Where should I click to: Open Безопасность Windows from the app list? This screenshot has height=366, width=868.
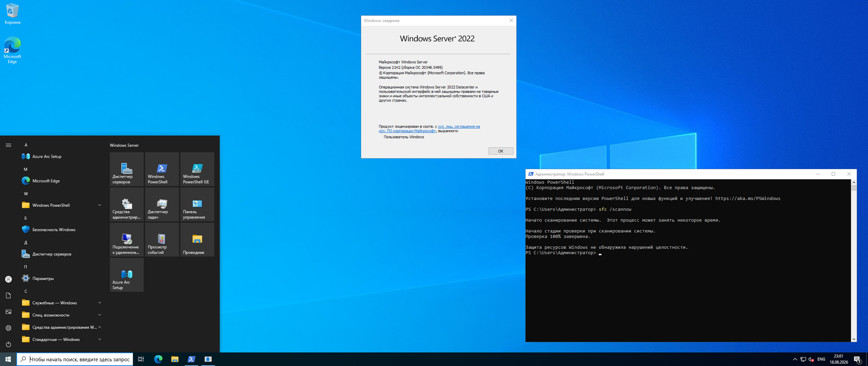[61, 230]
